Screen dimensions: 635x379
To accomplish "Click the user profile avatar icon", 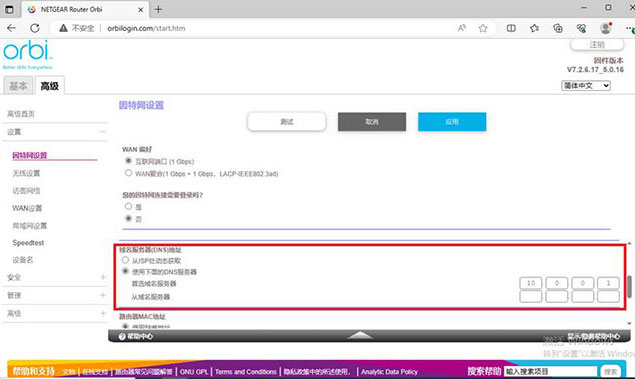I will [606, 28].
